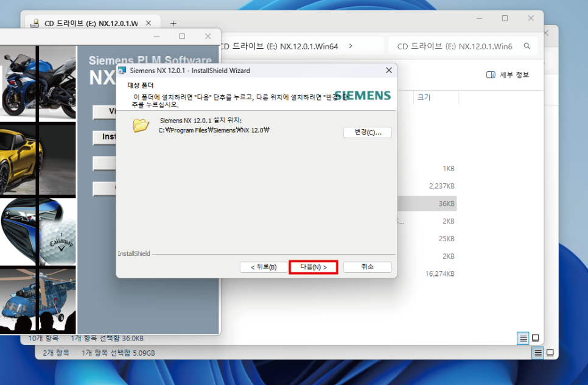This screenshot has height=385, width=588.
Task: Close the CD 드라이브 (E:) Explorer tab
Action: point(149,23)
